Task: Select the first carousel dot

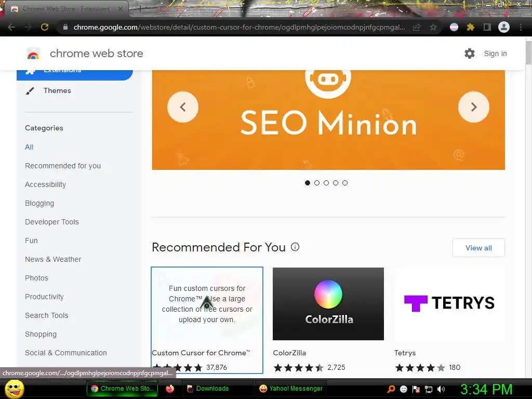Action: [308, 183]
